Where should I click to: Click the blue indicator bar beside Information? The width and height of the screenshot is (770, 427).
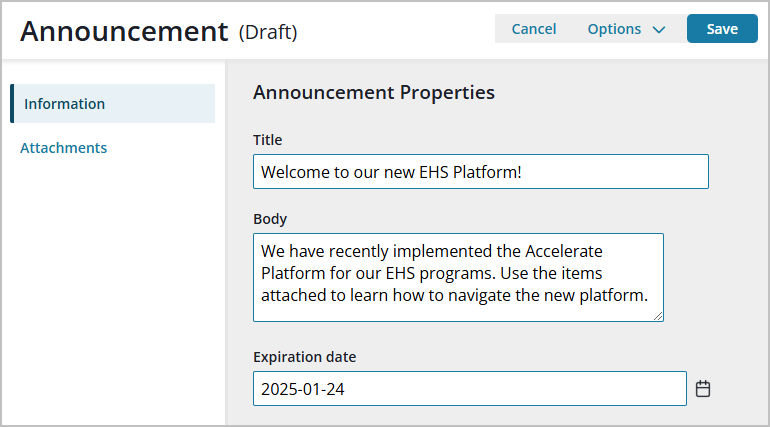pyautogui.click(x=12, y=104)
